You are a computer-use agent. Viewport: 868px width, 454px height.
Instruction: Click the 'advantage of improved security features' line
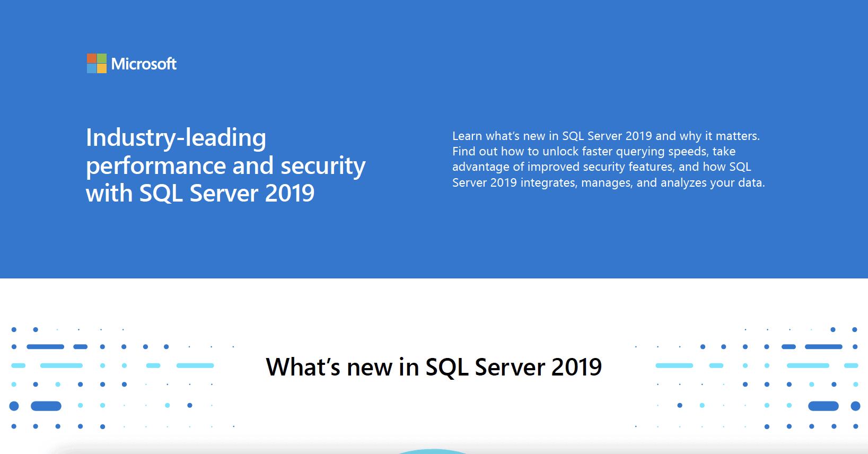pos(601,167)
